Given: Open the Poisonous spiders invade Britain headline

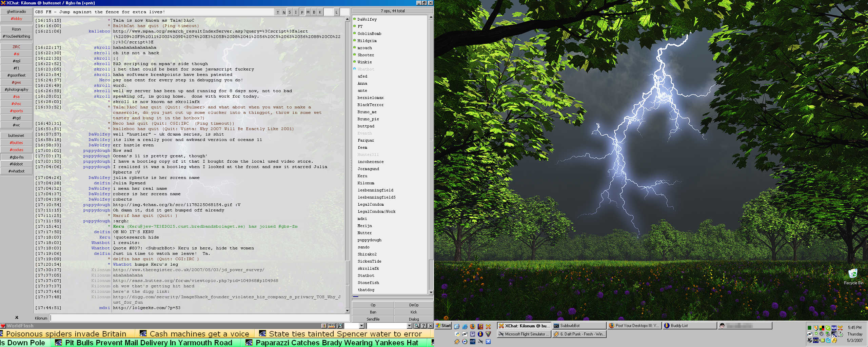Looking at the screenshot, I should (66, 334).
